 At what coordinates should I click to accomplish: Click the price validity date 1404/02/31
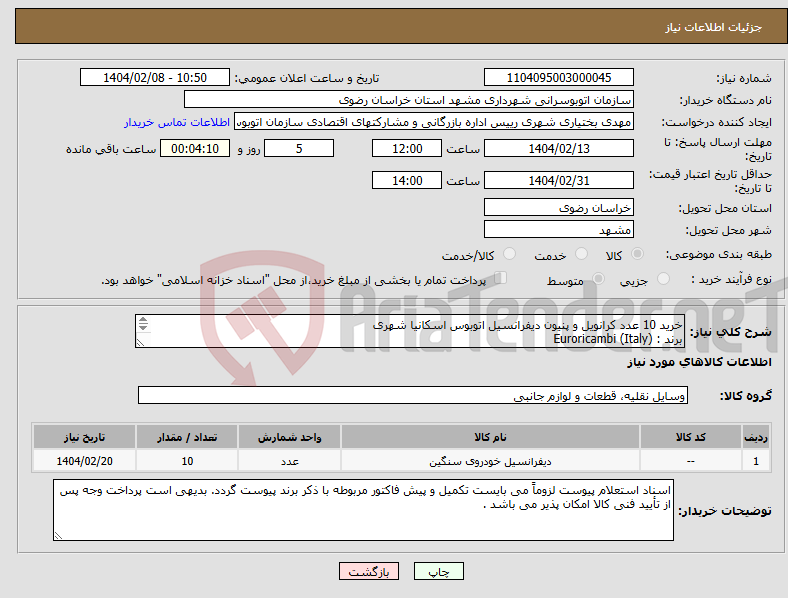(x=558, y=180)
